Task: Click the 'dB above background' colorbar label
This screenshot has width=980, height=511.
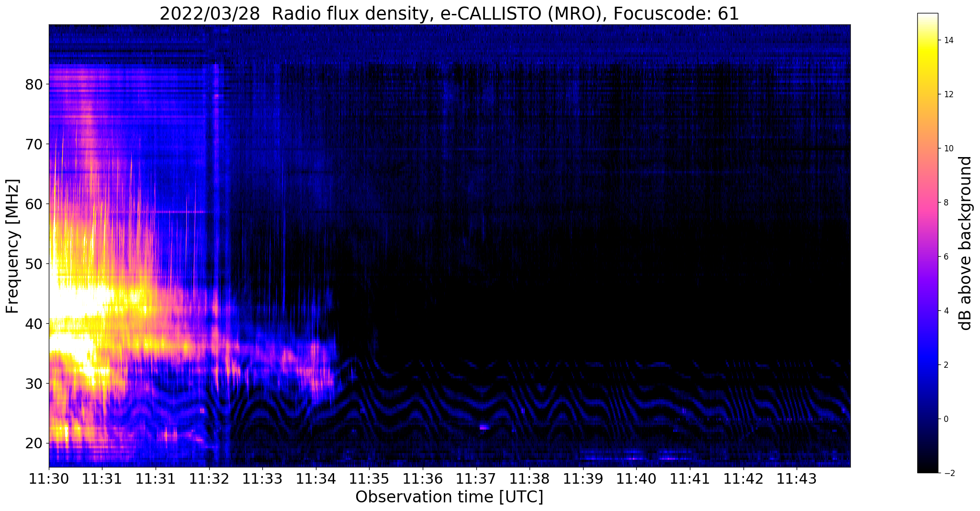Action: 966,243
